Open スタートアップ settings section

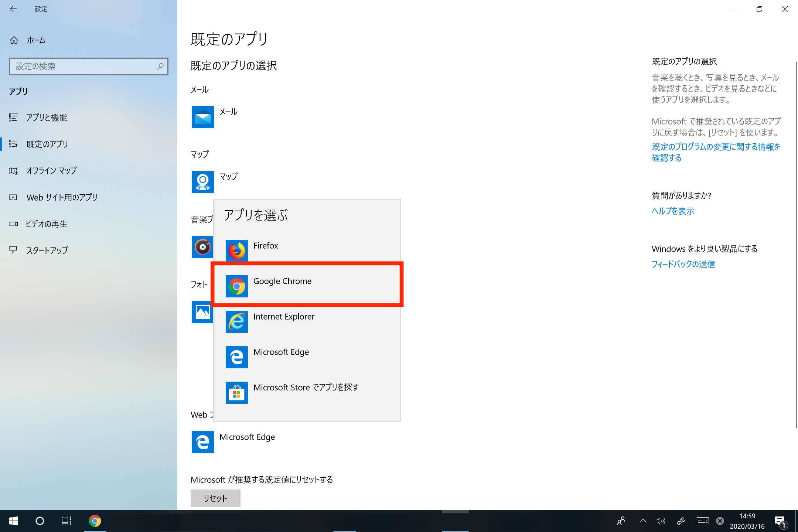point(47,250)
